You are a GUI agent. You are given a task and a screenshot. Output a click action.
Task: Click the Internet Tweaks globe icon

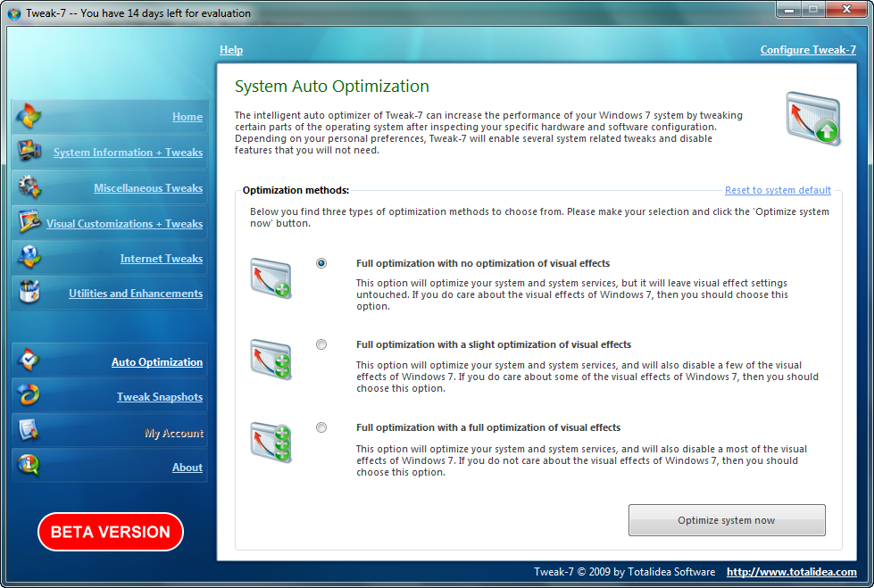pyautogui.click(x=29, y=257)
